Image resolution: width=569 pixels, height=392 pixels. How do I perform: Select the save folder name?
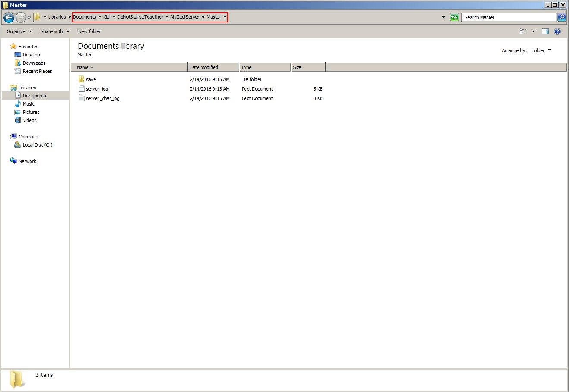click(91, 79)
